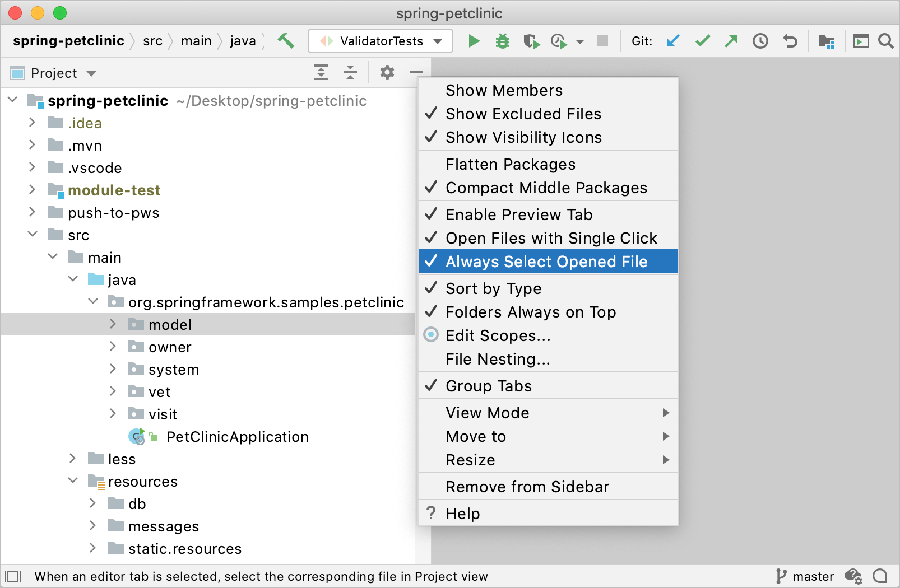Open Project view selector dropdown
Screen dimensions: 900x588
pyautogui.click(x=91, y=73)
